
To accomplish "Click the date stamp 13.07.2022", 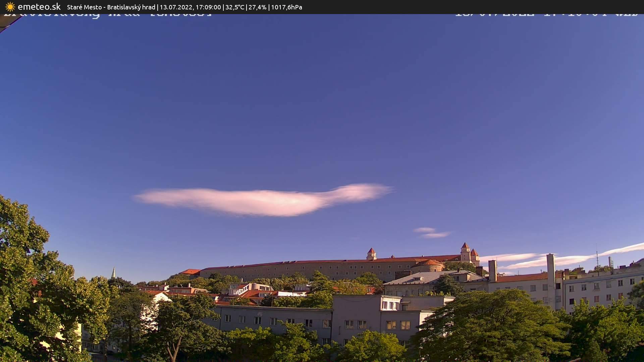I will 177,7.
